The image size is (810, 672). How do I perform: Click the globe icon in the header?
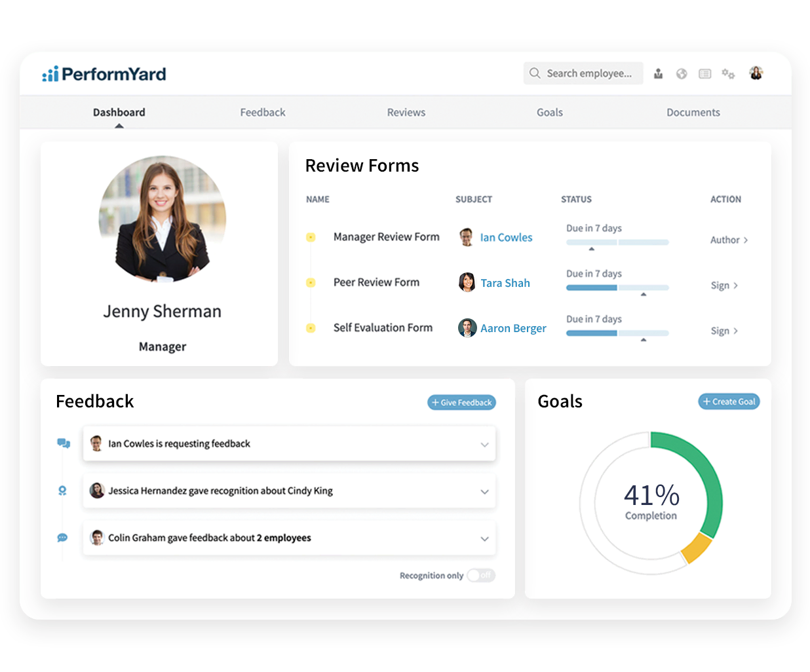pyautogui.click(x=682, y=73)
